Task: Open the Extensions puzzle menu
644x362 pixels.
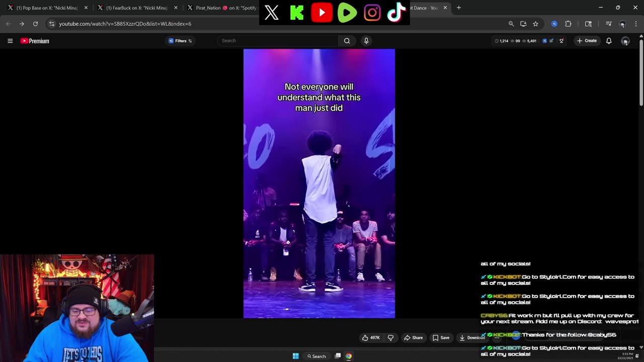Action: 568,24
